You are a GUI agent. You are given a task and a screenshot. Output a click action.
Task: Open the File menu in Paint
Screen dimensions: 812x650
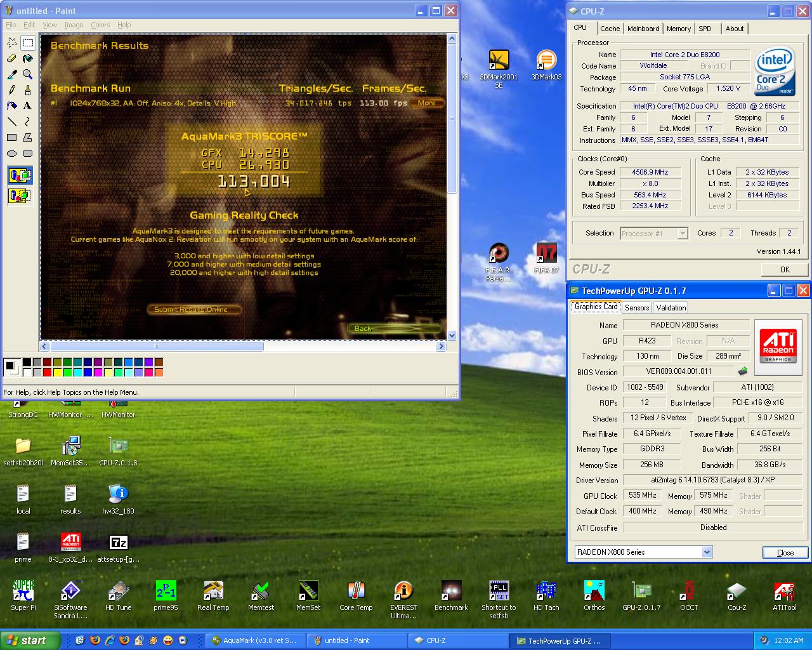pos(11,25)
